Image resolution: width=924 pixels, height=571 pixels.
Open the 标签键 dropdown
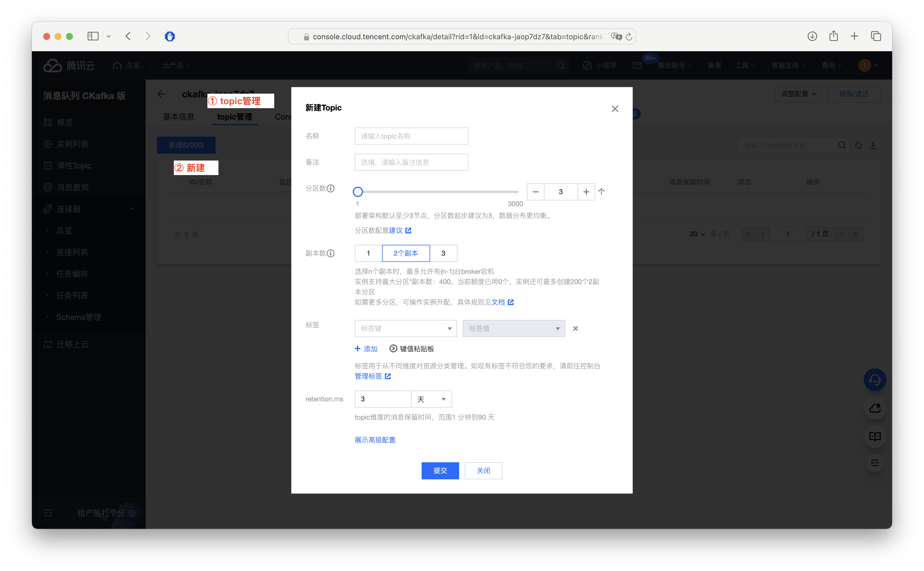[x=406, y=328]
